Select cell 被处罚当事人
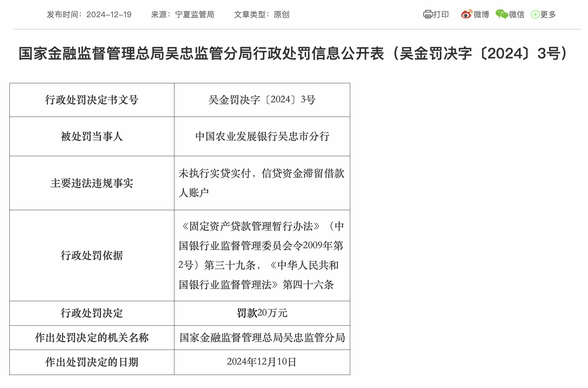 click(x=92, y=136)
